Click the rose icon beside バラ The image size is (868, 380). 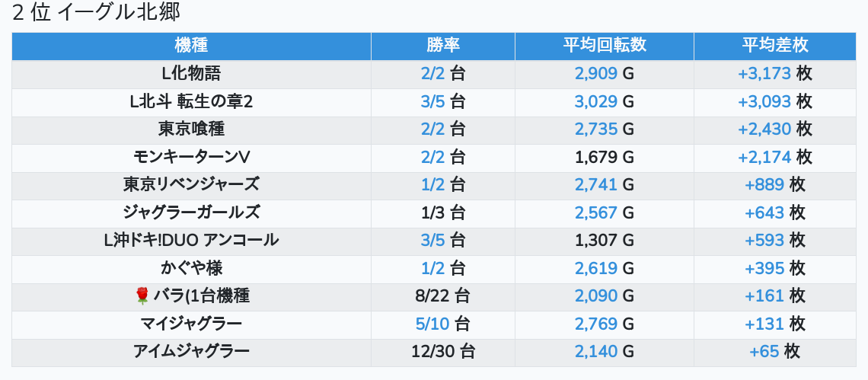tap(141, 296)
